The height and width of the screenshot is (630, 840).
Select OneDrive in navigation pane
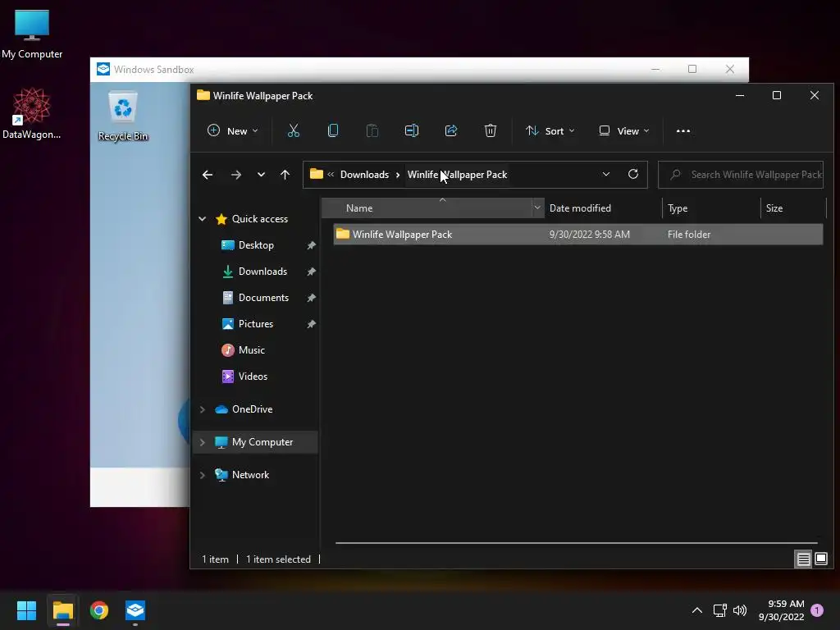coord(253,409)
